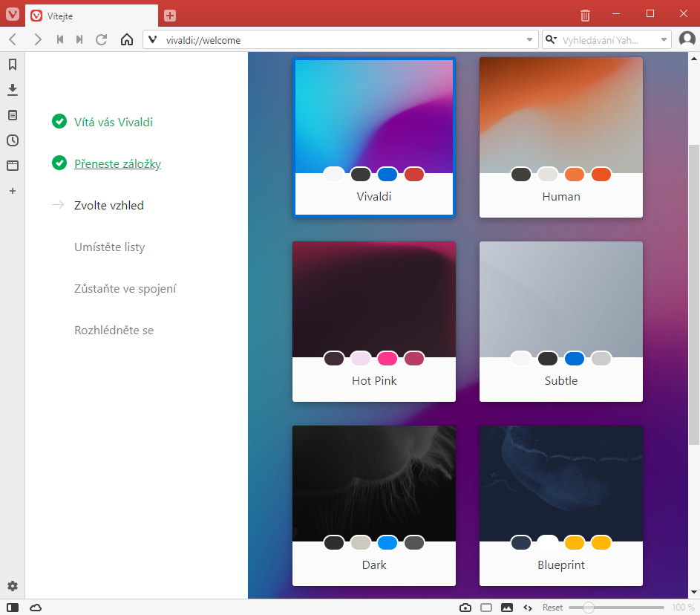700x615 pixels.
Task: Open the Window panel
Action: [13, 166]
